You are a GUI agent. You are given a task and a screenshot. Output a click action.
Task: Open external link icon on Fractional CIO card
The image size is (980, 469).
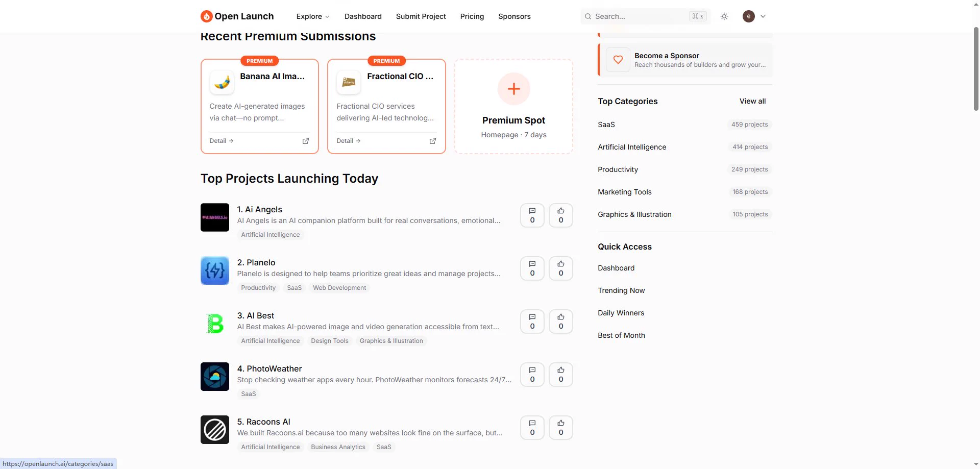(x=432, y=141)
